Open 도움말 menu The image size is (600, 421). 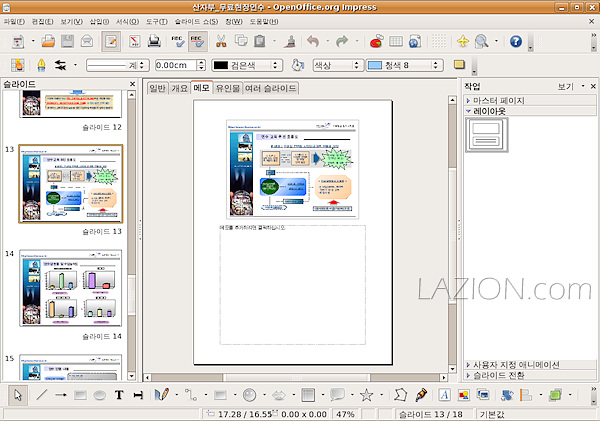(264, 22)
